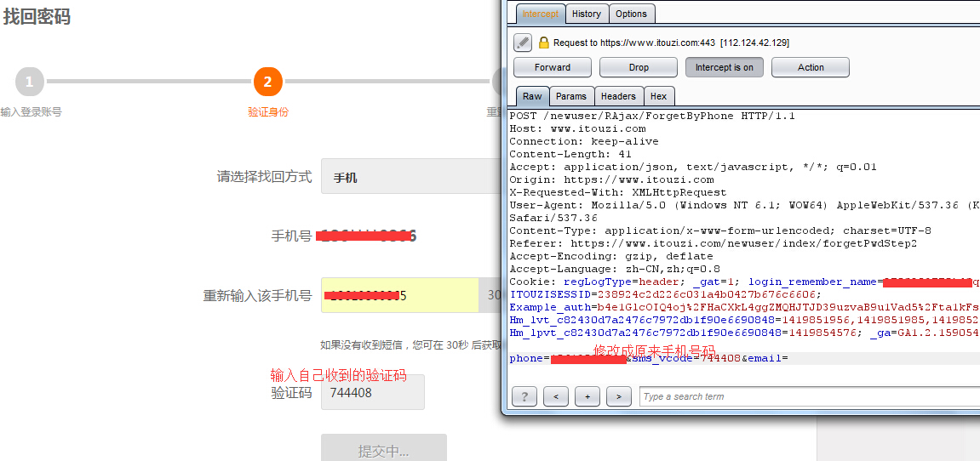Click the help question mark button in the search bar
The image size is (980, 461).
coord(524,396)
